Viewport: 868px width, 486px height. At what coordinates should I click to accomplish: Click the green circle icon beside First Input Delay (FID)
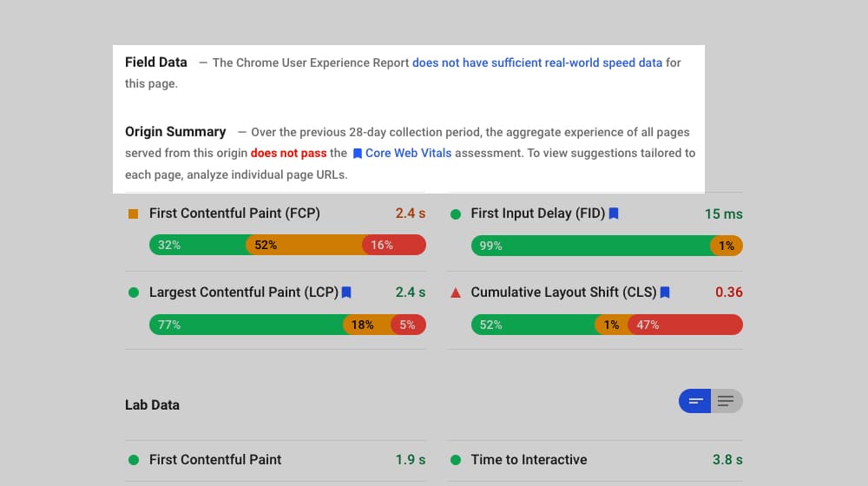456,213
